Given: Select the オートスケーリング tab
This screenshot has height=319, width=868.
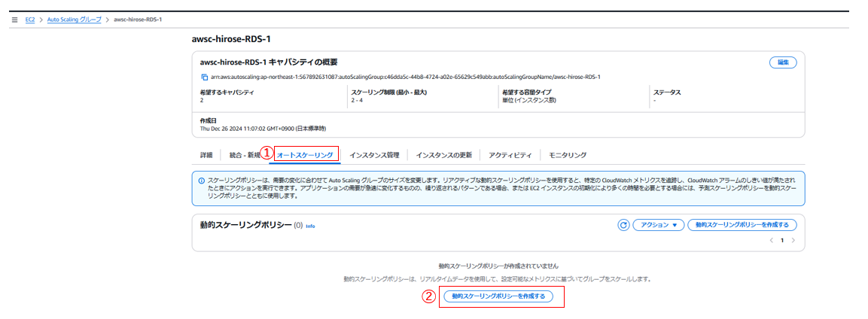Looking at the screenshot, I should click(x=304, y=155).
